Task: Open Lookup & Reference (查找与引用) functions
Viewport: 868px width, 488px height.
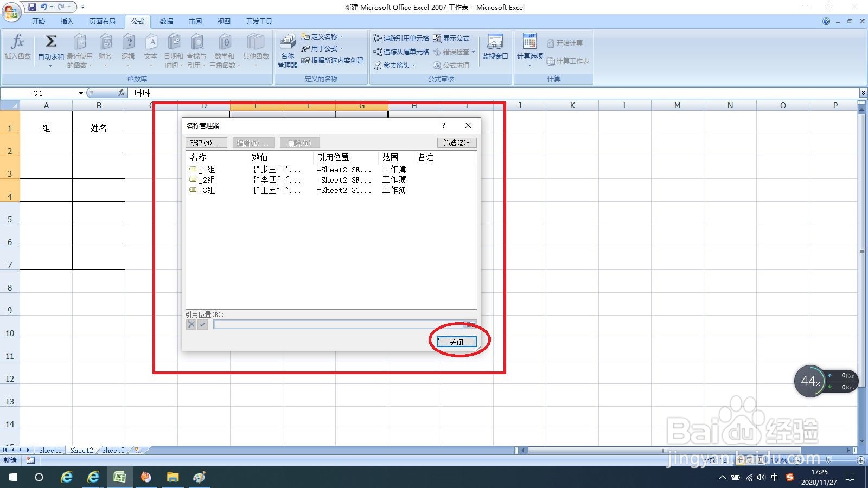Action: point(196,50)
